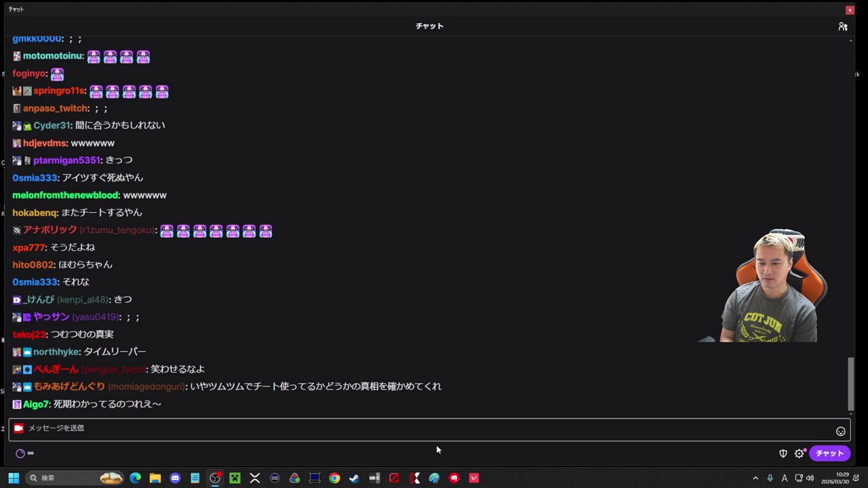Screen dimensions: 868x488
Task: Open the emote picker in the message box
Action: [841, 431]
